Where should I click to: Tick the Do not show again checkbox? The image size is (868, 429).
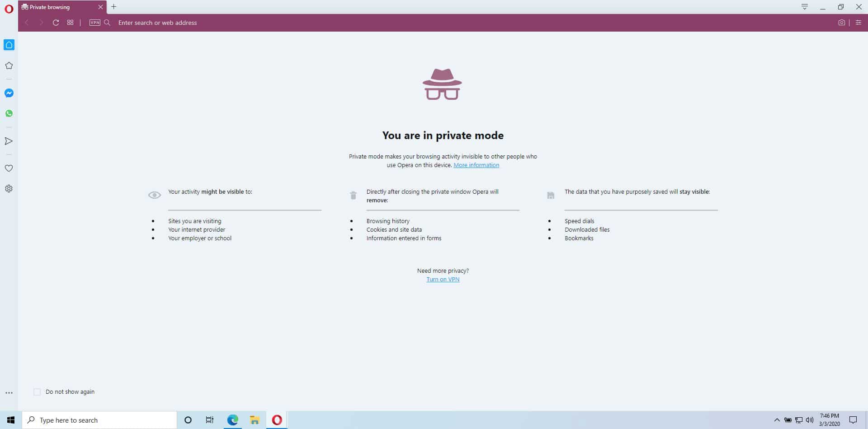tap(37, 392)
